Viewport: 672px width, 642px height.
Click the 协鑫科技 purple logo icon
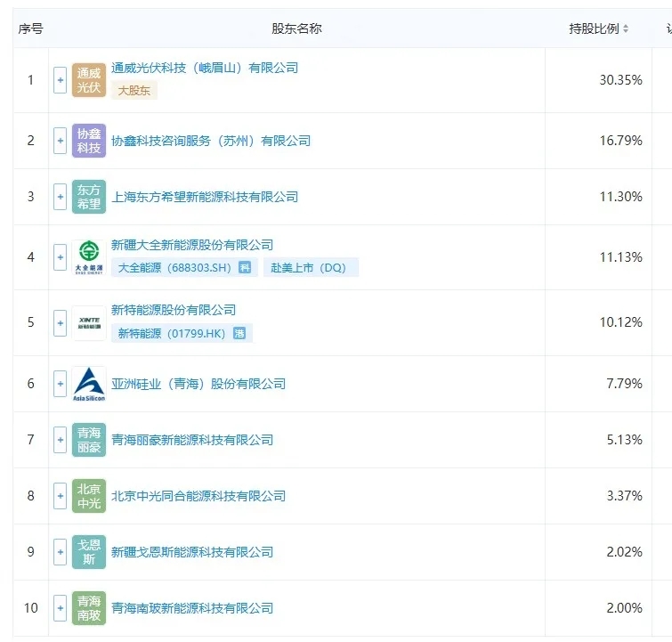pyautogui.click(x=89, y=141)
